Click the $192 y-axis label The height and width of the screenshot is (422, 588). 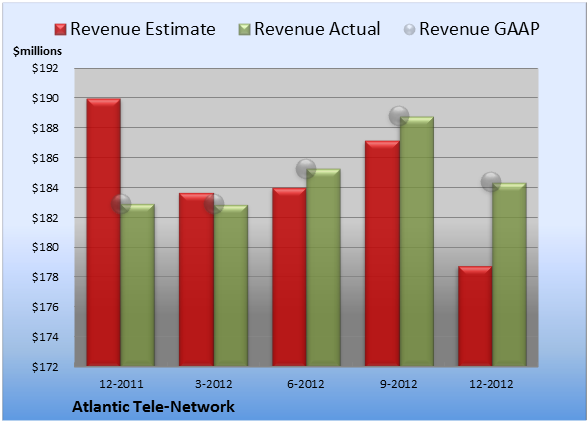(45, 68)
